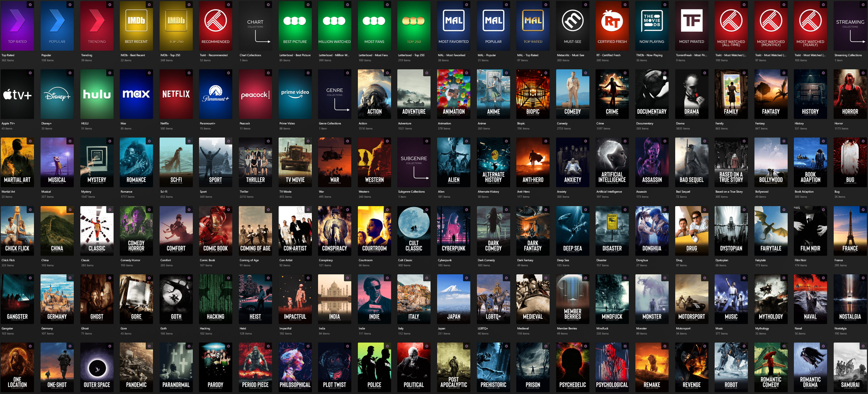The image size is (868, 394).
Task: Open the Hulu collection poster
Action: (x=97, y=94)
